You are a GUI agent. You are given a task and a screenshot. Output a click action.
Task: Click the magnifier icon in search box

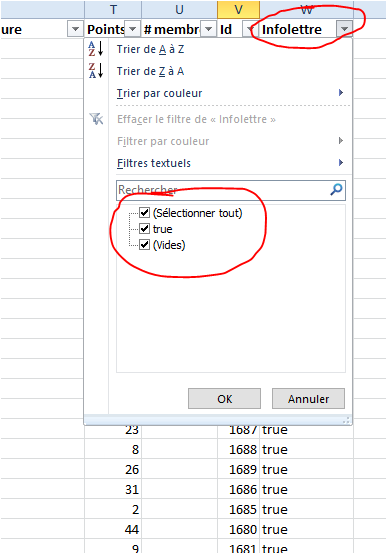click(x=336, y=190)
